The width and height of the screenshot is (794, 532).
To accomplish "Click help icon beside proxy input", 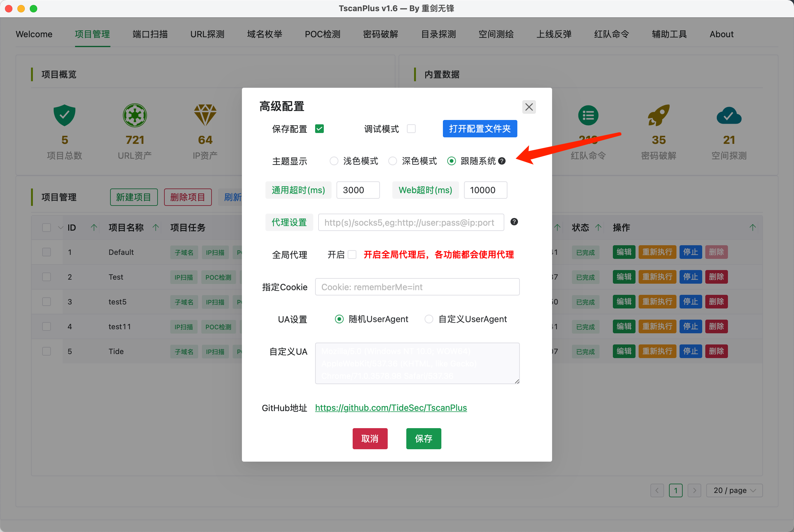I will click(514, 222).
